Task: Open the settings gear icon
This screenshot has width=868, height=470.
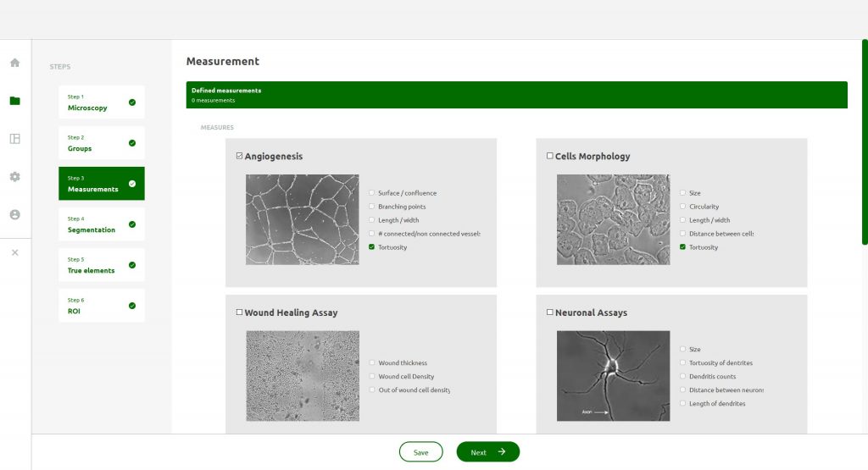Action: [x=14, y=177]
